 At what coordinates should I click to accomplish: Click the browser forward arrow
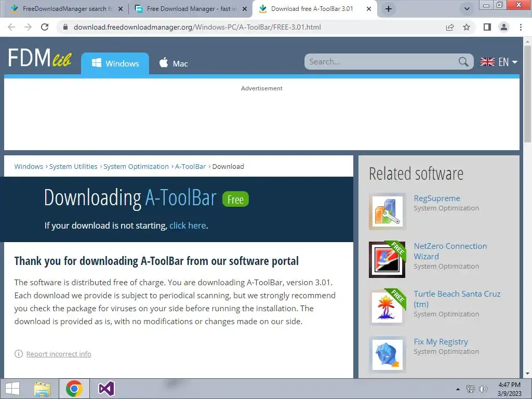point(28,27)
